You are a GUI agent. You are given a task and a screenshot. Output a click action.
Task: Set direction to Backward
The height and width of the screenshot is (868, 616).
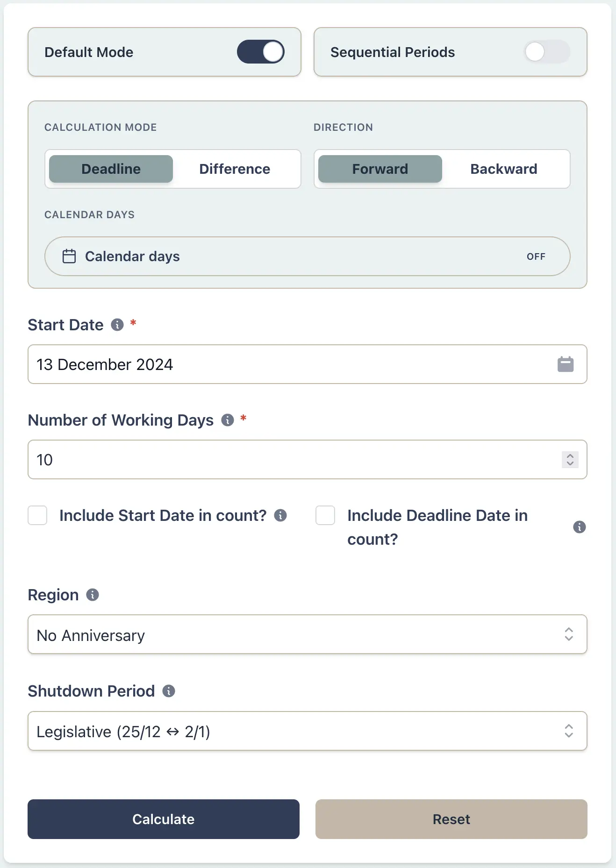[x=503, y=169]
